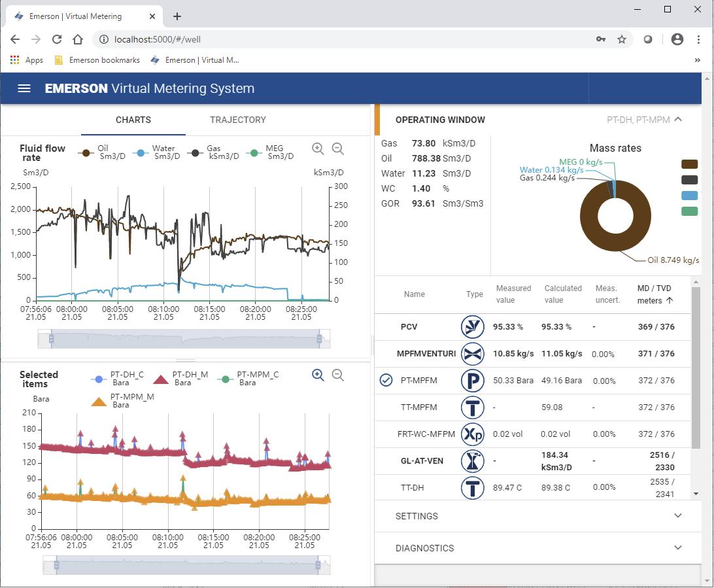The width and height of the screenshot is (714, 588).
Task: Click the dark gray Gas mass rate swatch
Action: (x=689, y=179)
